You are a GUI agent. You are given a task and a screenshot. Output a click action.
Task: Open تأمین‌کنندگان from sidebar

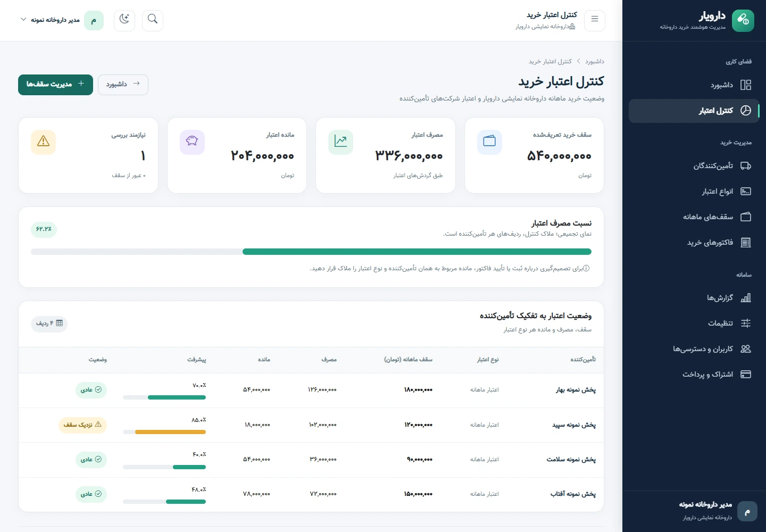pos(694,166)
